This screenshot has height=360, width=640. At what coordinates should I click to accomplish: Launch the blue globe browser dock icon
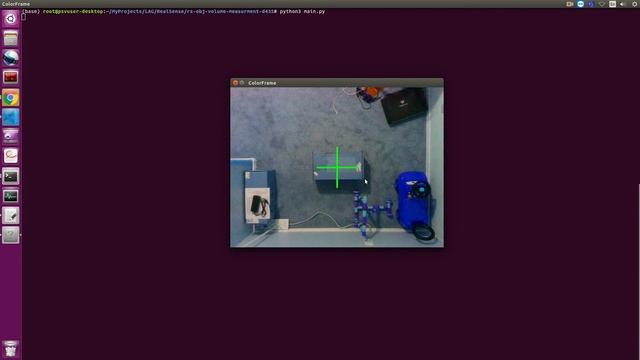[x=11, y=58]
